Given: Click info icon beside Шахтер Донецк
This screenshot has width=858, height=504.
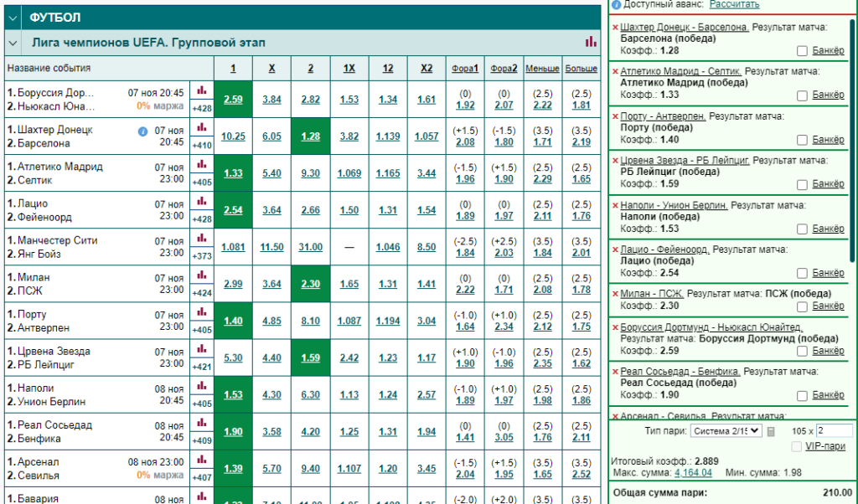Looking at the screenshot, I should (x=142, y=131).
